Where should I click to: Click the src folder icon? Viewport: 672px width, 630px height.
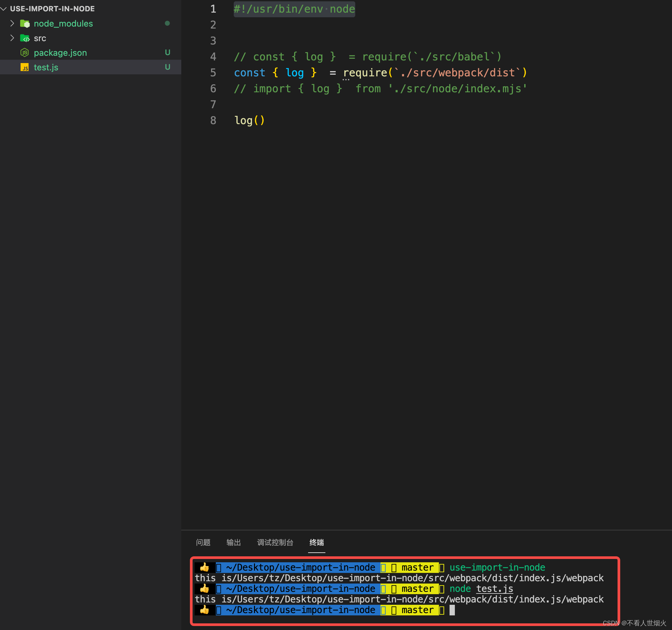point(25,38)
